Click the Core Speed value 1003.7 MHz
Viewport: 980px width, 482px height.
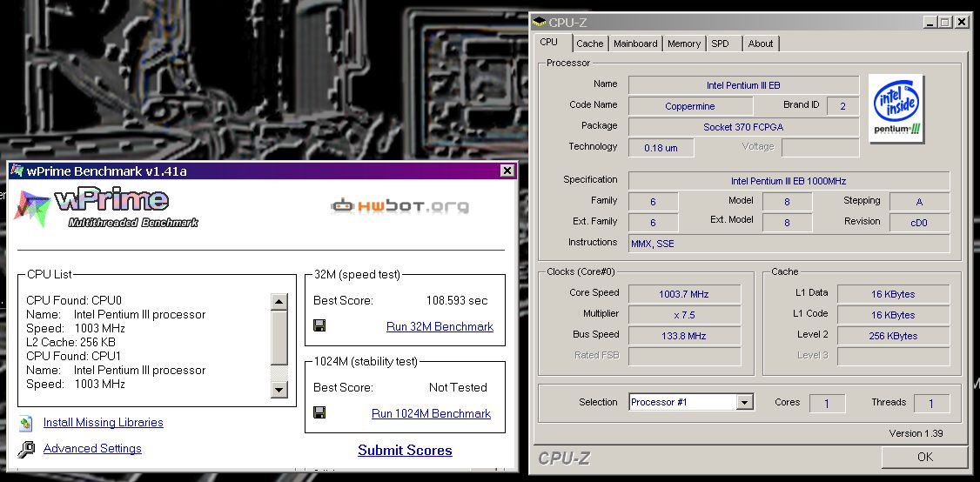coord(684,294)
